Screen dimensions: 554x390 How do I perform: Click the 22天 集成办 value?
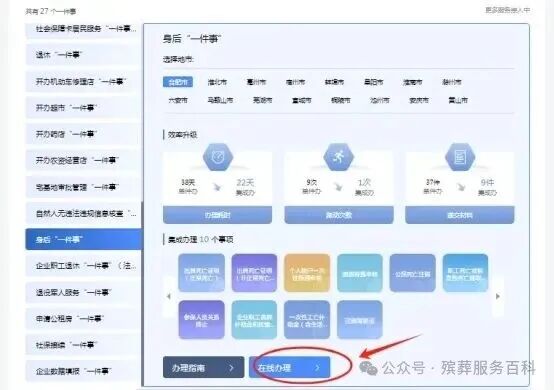[x=245, y=187]
